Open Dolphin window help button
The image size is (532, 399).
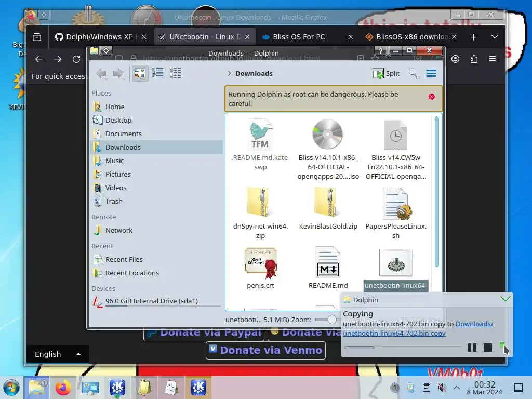pos(381,51)
